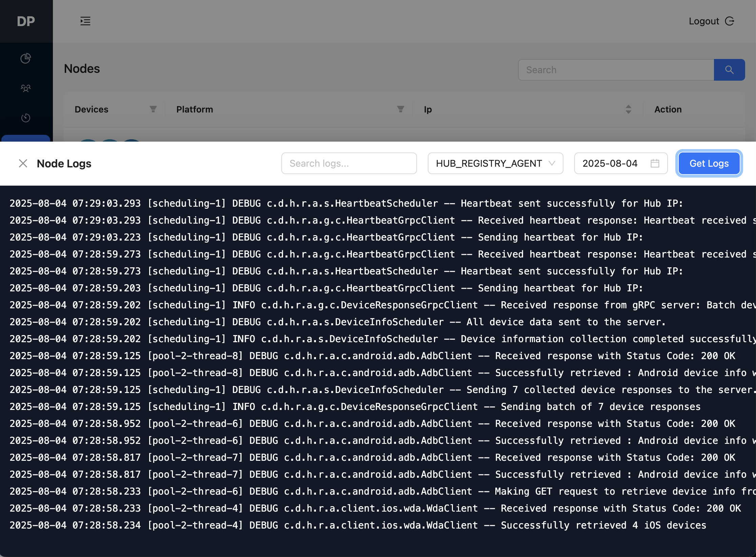Open the calendar picker beside the date field
The width and height of the screenshot is (756, 557).
pyautogui.click(x=655, y=163)
